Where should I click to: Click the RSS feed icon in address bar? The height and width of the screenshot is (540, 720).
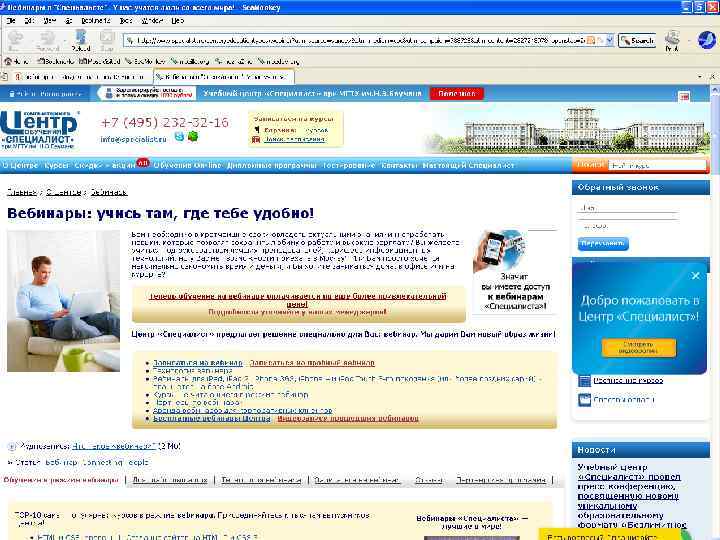[x=591, y=40]
